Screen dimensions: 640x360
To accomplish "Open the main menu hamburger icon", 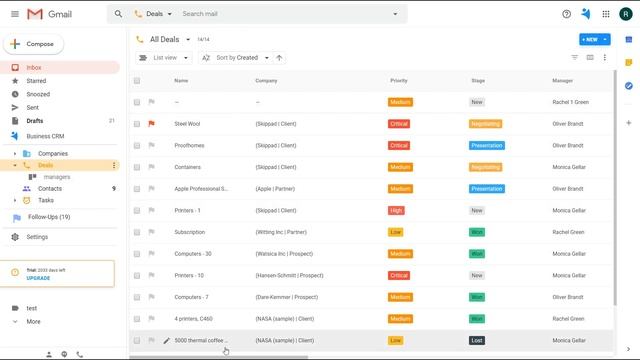I will (x=15, y=14).
